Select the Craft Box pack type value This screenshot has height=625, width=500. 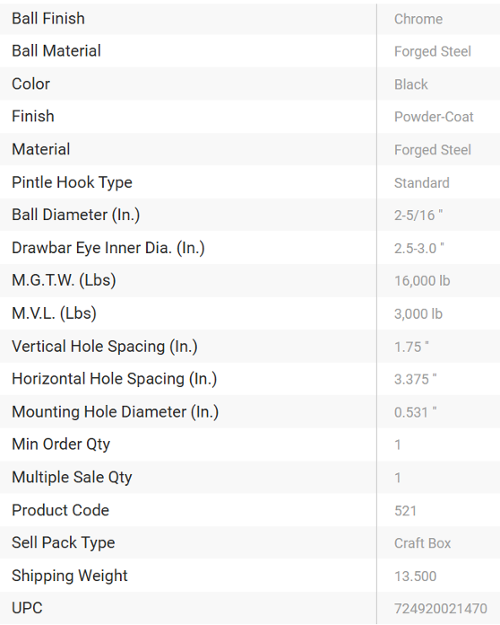[423, 543]
